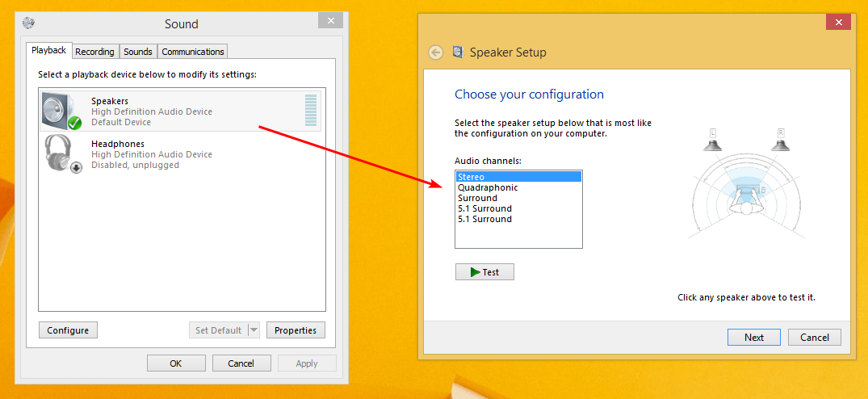Choose Stereo in Audio channels list
The width and height of the screenshot is (868, 399).
(472, 177)
